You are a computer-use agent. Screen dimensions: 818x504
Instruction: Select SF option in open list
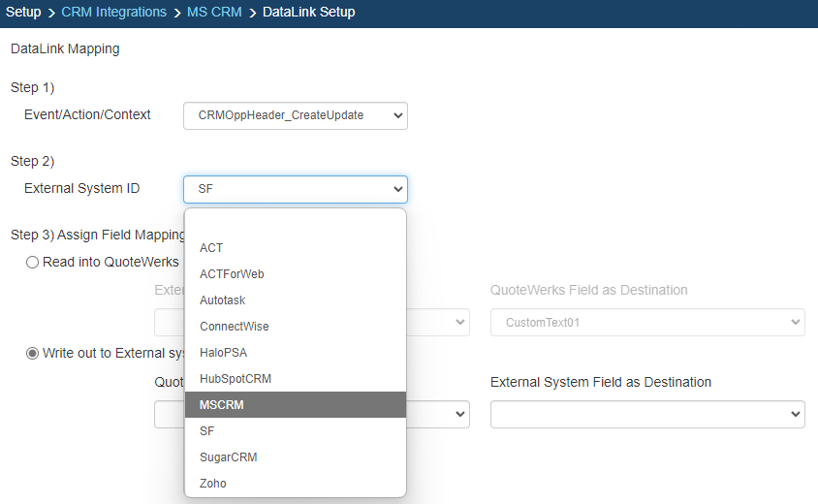295,430
